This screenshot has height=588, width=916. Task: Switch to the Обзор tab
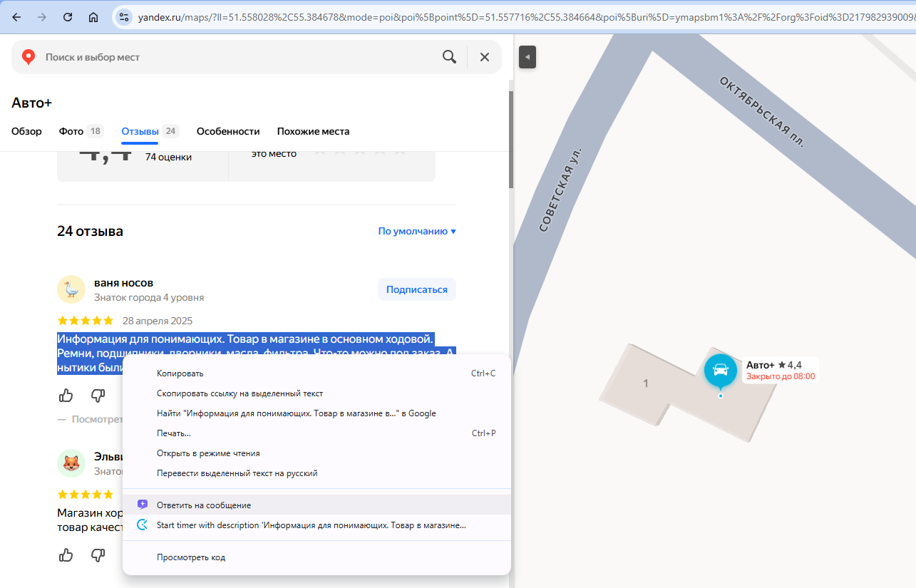click(26, 131)
